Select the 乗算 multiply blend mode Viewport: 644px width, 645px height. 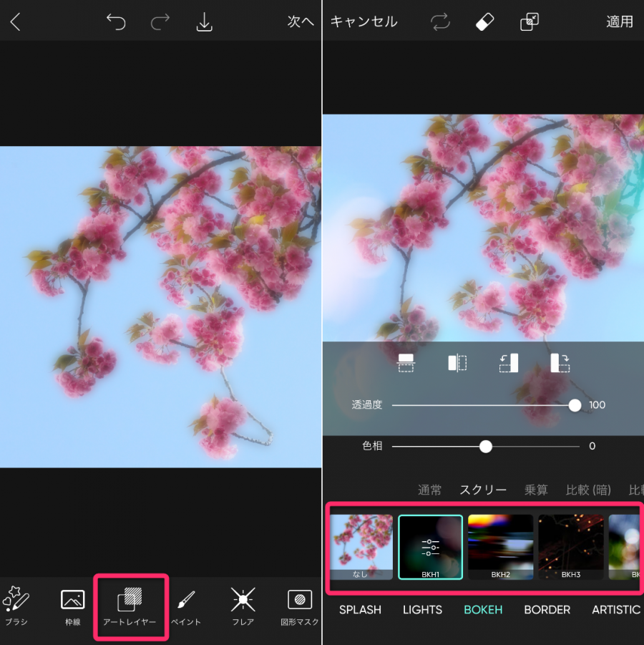536,490
